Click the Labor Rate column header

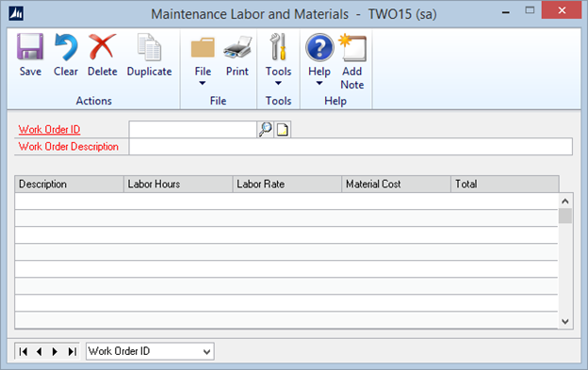(x=287, y=185)
